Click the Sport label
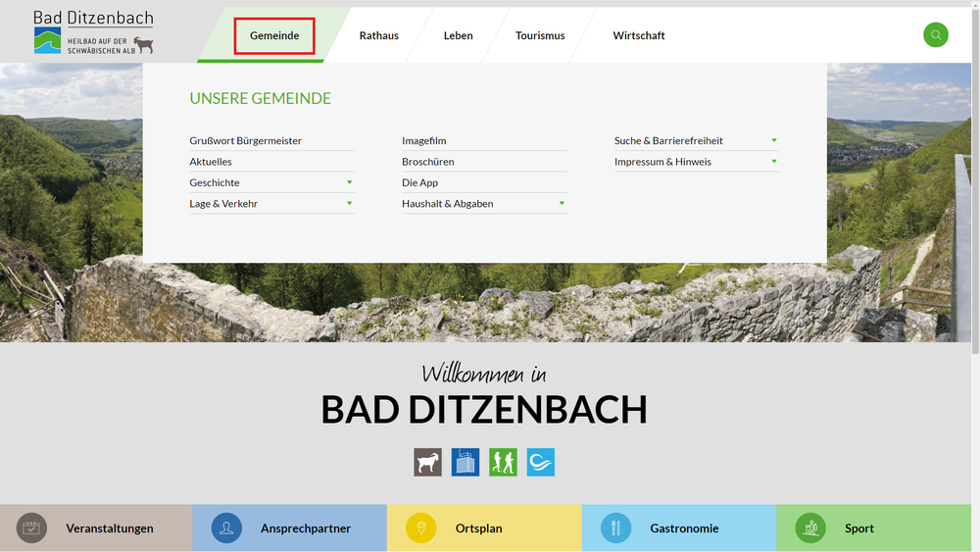The width and height of the screenshot is (980, 552). (x=859, y=528)
